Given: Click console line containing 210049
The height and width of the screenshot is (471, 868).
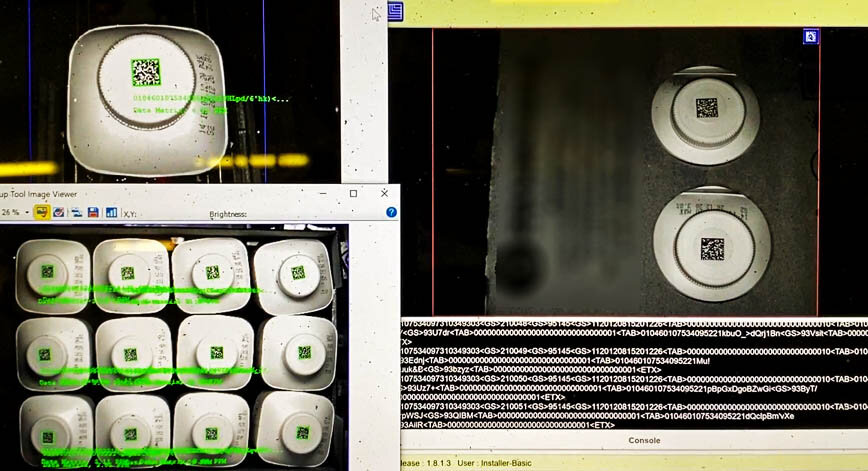Looking at the screenshot, I should coord(634,351).
